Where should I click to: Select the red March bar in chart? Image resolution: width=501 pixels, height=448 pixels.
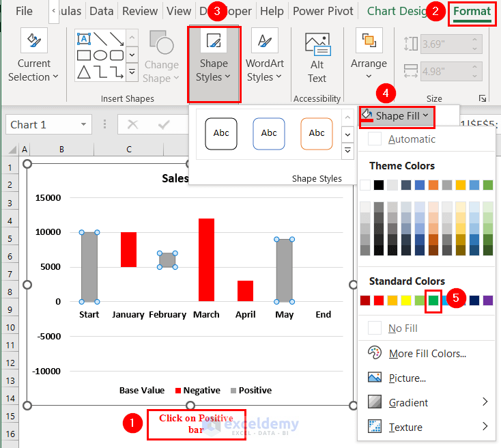(x=206, y=260)
